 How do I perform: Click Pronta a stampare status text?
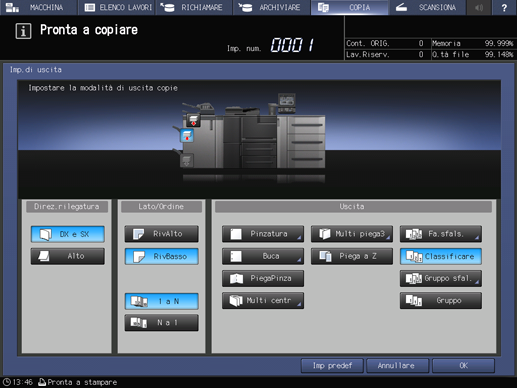pyautogui.click(x=82, y=382)
